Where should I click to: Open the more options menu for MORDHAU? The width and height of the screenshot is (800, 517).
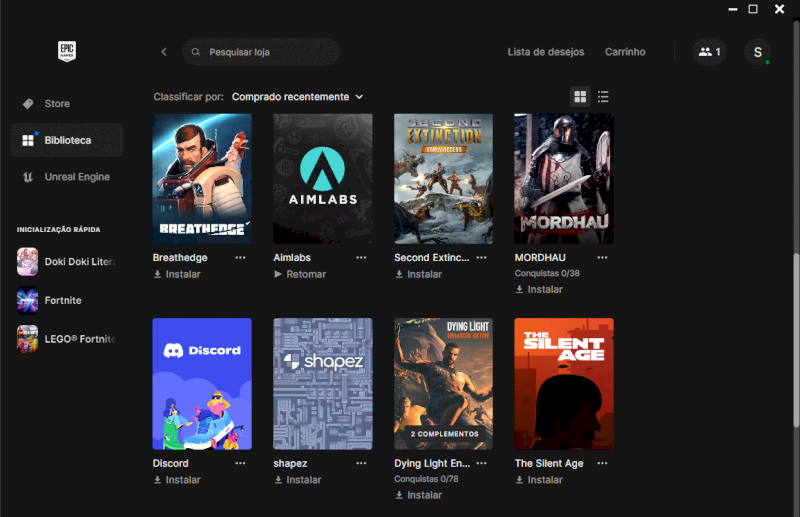pyautogui.click(x=602, y=257)
